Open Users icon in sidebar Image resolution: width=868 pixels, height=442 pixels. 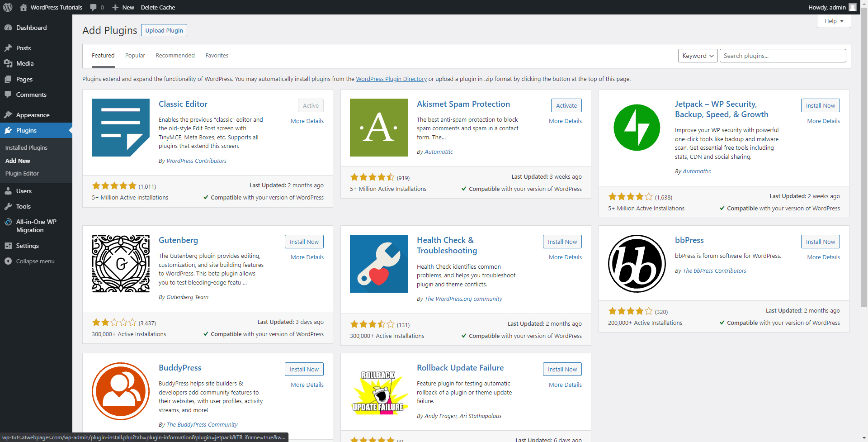[x=8, y=191]
